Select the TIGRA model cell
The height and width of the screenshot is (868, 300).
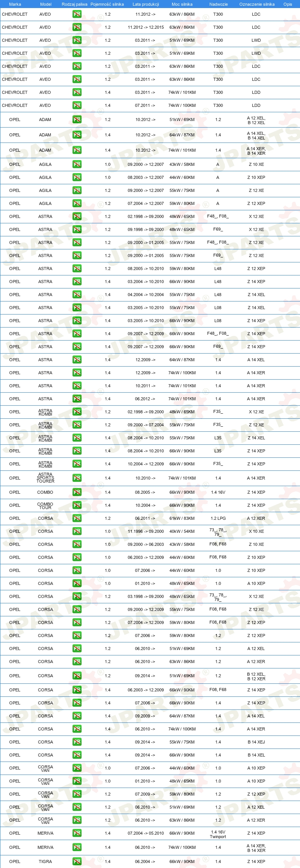point(45,861)
